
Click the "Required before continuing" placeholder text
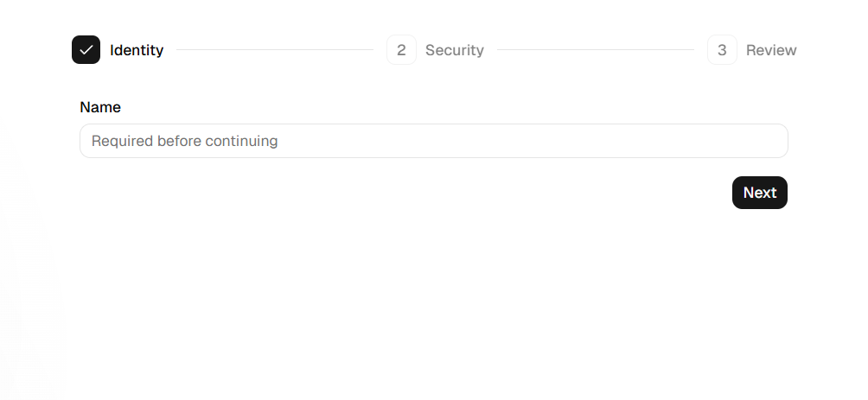(184, 141)
